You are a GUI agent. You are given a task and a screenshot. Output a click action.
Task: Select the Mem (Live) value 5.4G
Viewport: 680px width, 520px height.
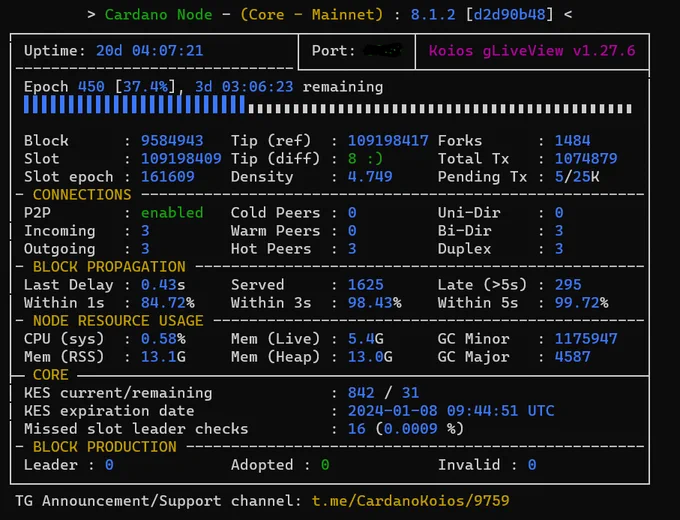click(x=366, y=339)
